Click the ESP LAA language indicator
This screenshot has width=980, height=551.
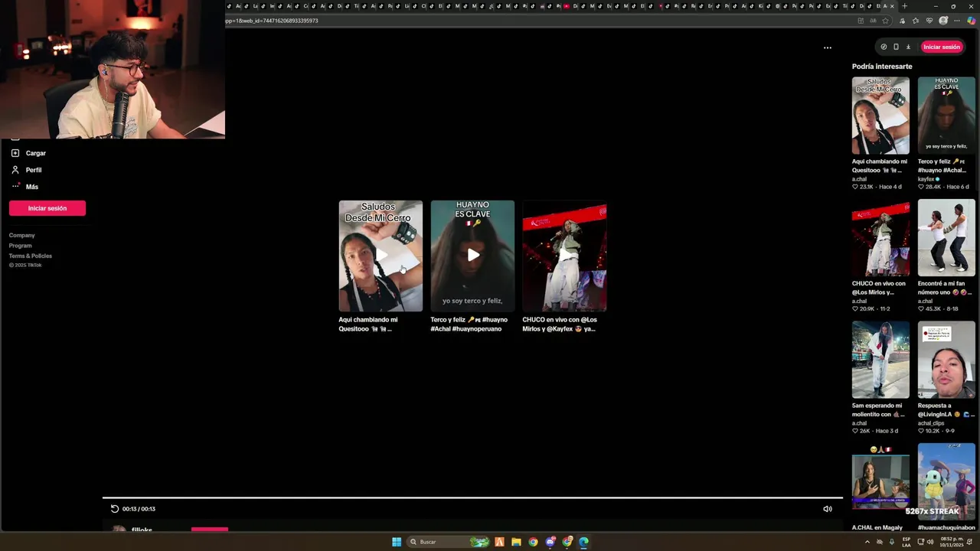click(x=906, y=542)
